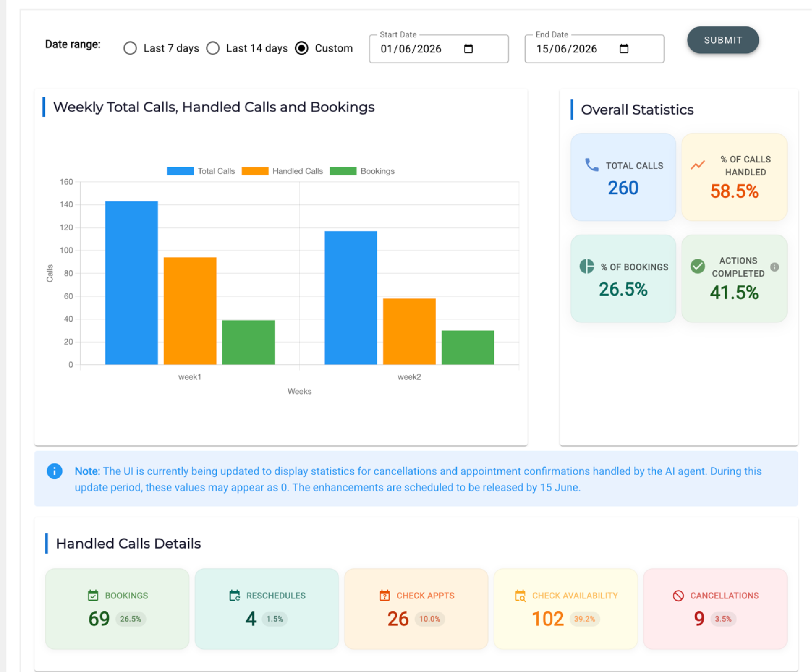Click the green checkmark on Actions Completed card
812x672 pixels.
698,266
